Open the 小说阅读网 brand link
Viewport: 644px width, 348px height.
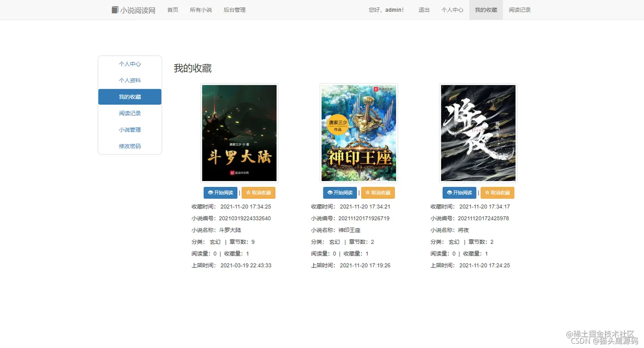[134, 10]
